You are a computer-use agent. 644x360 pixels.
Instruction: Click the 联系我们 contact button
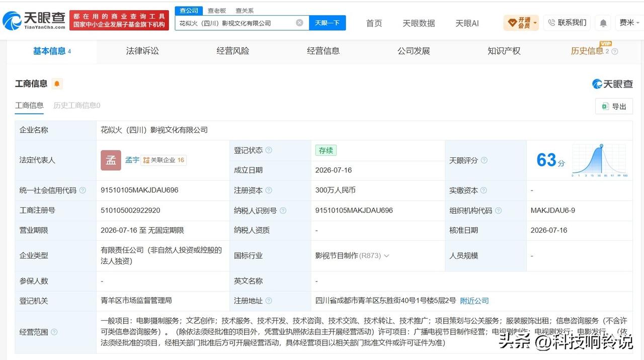coord(567,23)
